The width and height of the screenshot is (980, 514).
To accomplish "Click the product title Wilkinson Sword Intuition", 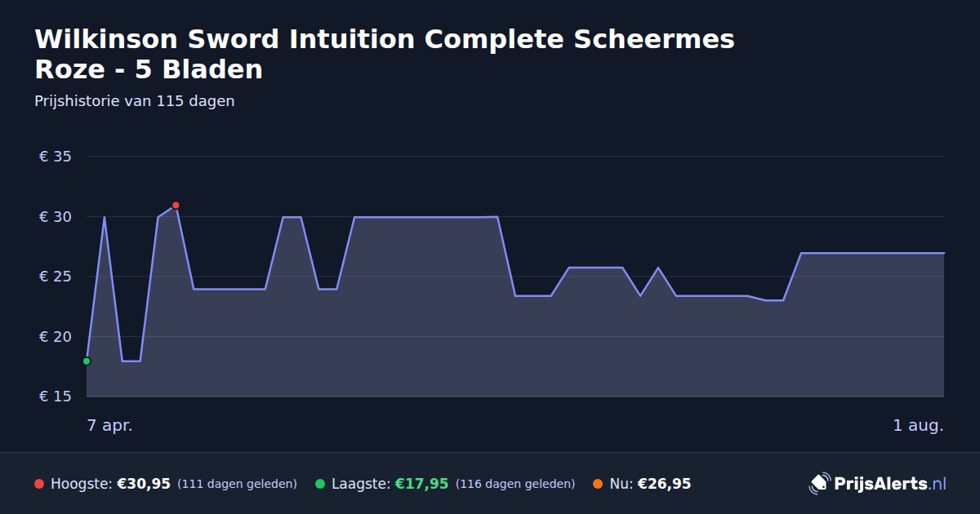I will pos(385,54).
